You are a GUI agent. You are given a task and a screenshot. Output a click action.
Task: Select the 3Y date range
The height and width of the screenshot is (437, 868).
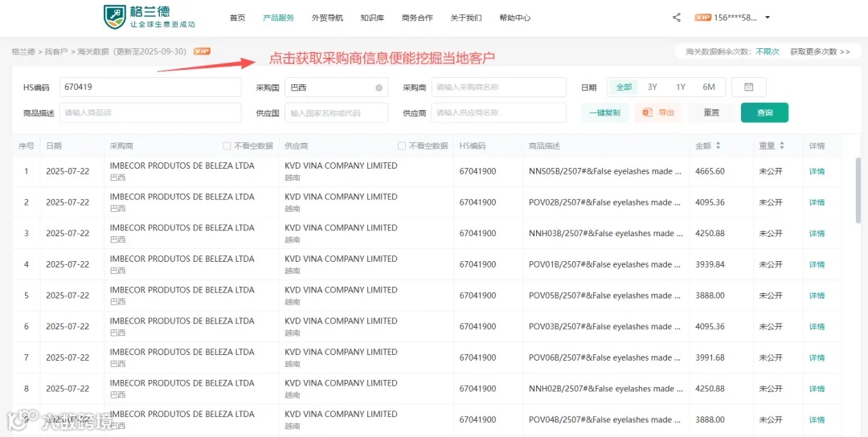(653, 88)
